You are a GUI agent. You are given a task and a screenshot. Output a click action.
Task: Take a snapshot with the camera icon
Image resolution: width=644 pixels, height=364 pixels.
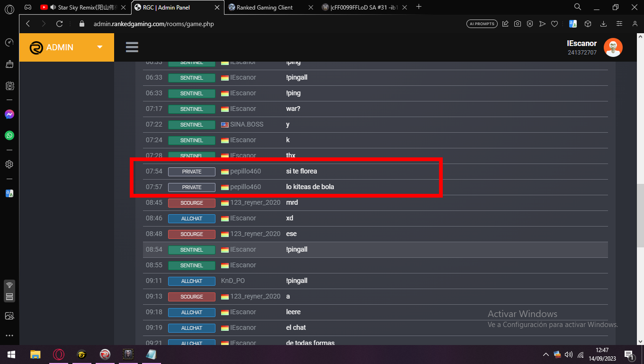517,24
